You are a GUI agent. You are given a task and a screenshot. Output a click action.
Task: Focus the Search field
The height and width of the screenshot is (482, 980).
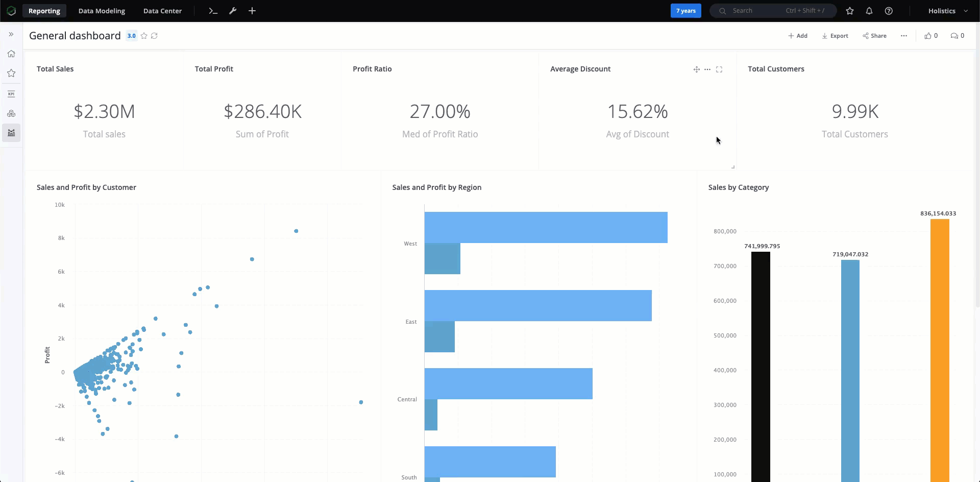point(773,11)
